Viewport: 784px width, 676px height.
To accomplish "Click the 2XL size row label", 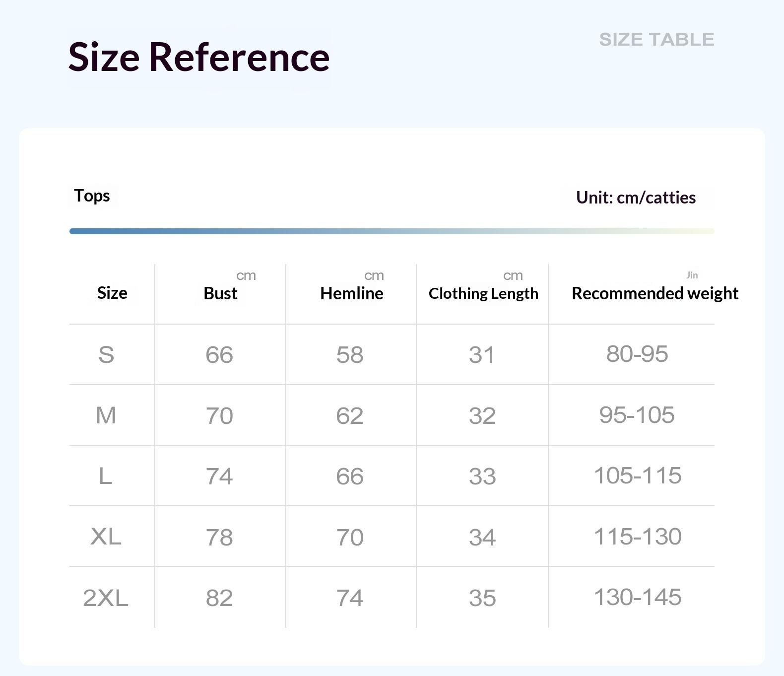I will [x=106, y=598].
